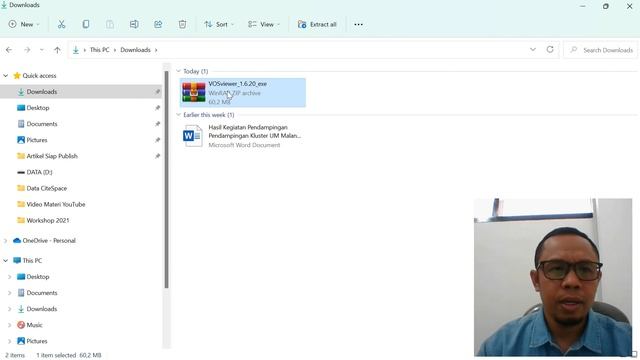Viewport: 640px width, 360px height.
Task: Select Desktop under Quick access
Action: click(x=38, y=108)
